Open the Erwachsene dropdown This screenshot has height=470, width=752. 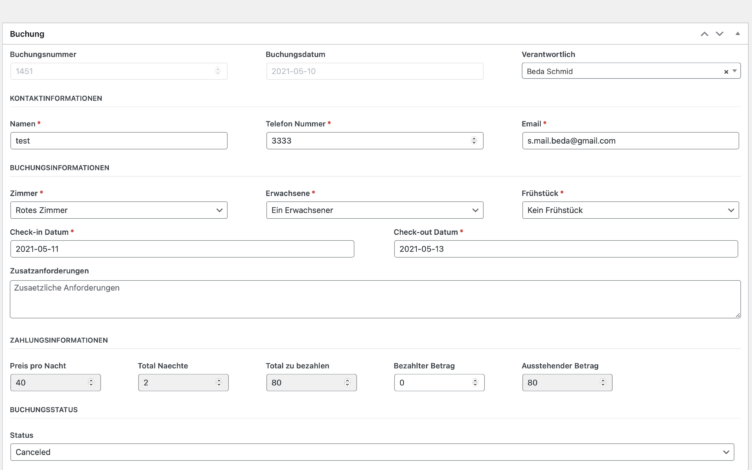coord(375,210)
